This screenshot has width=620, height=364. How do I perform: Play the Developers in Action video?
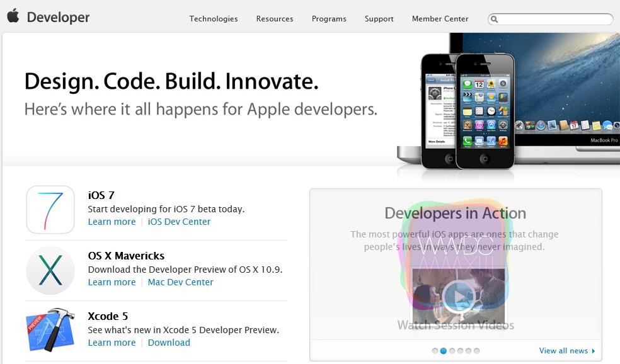458,297
